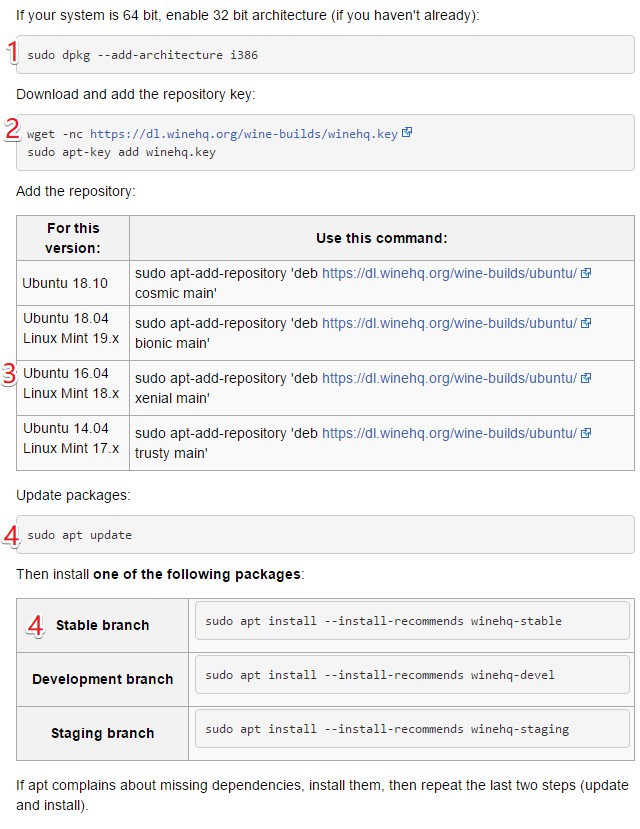
Task: Select the 'Linux Mint 18.x' text
Action: 71,393
